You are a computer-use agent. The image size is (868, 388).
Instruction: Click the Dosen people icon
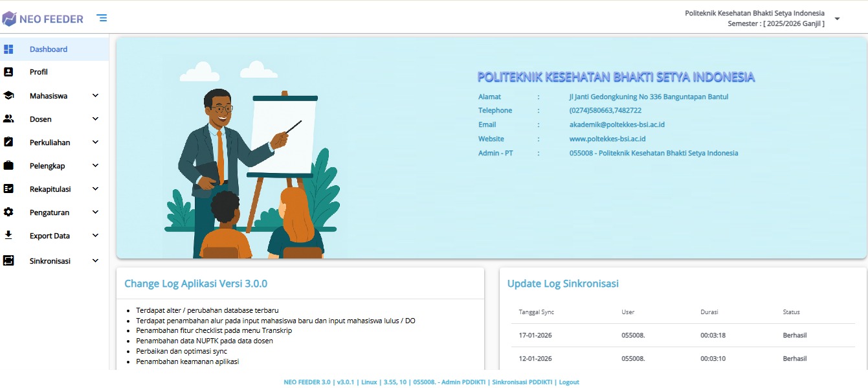(8, 119)
